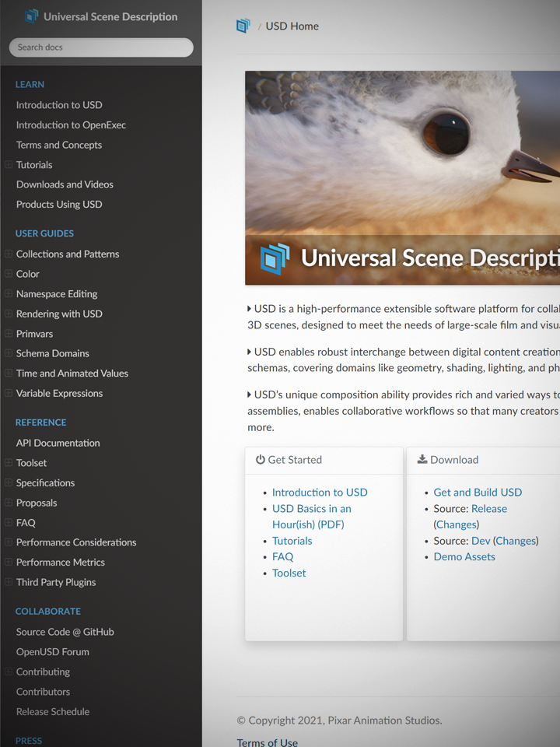The height and width of the screenshot is (747, 560).
Task: Click the USER GUIDES section heading
Action: click(44, 233)
